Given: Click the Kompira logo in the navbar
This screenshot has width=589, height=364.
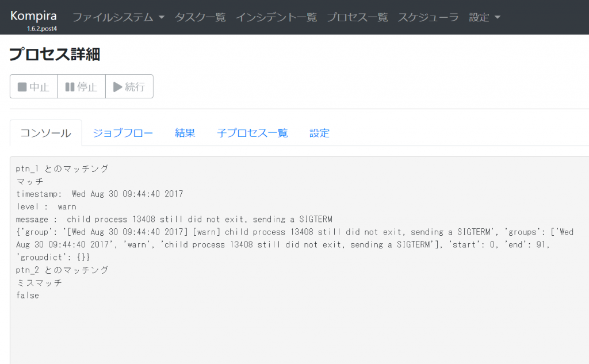Looking at the screenshot, I should click(x=33, y=16).
